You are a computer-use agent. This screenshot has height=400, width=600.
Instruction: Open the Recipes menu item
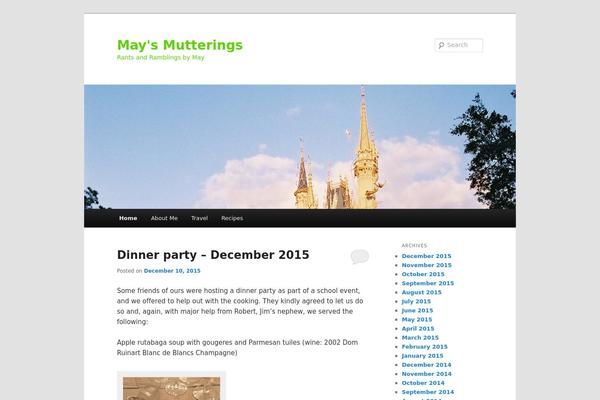coord(232,218)
